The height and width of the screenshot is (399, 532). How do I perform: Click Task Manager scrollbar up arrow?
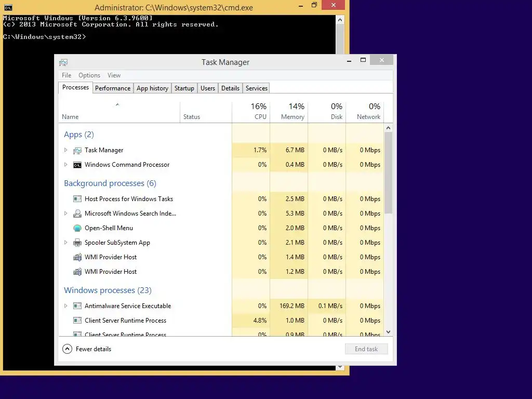click(x=389, y=128)
